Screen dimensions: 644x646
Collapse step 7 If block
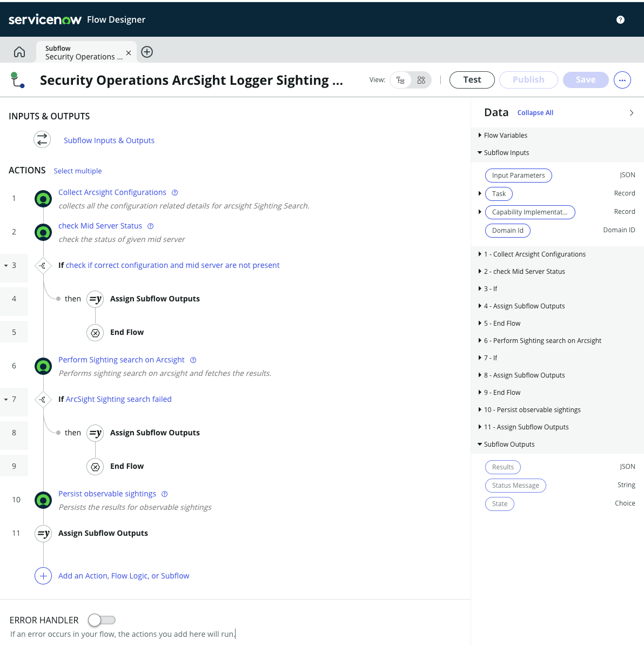pyautogui.click(x=6, y=400)
